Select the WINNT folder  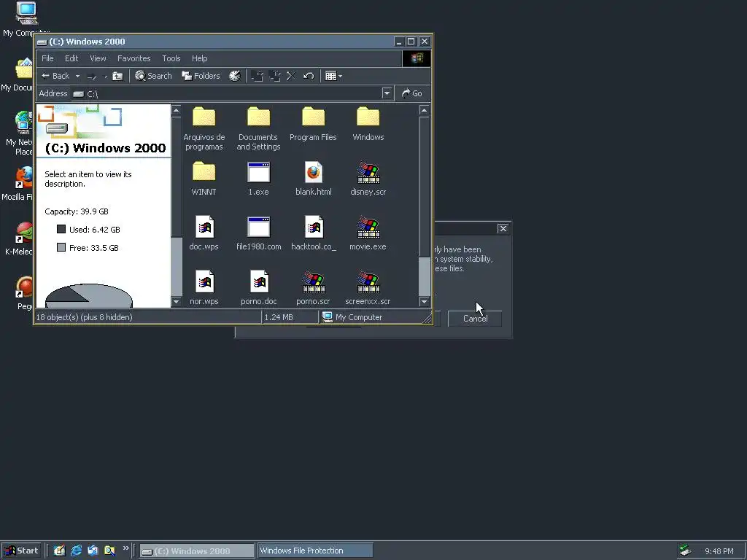[204, 179]
